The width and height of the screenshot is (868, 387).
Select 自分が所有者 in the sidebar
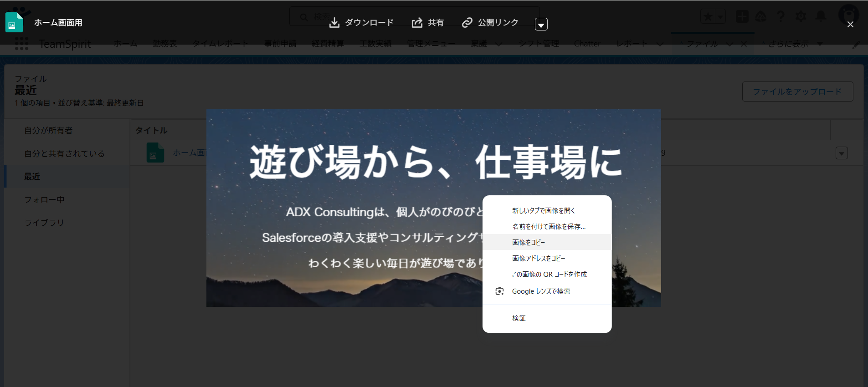click(67, 130)
